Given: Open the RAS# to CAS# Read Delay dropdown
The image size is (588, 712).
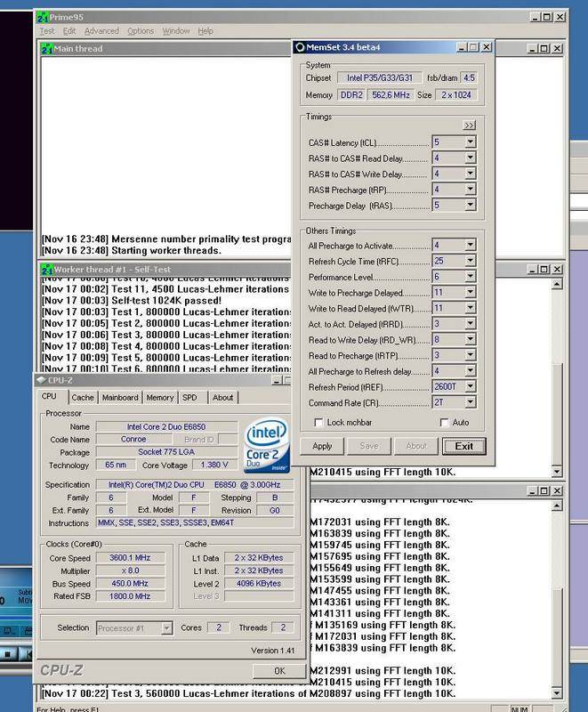Looking at the screenshot, I should pos(471,158).
